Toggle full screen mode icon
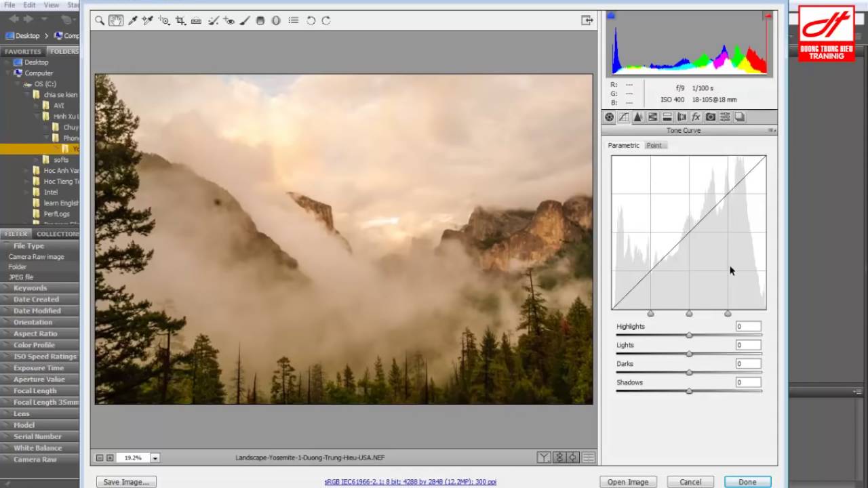Viewport: 868px width, 488px height. point(587,20)
